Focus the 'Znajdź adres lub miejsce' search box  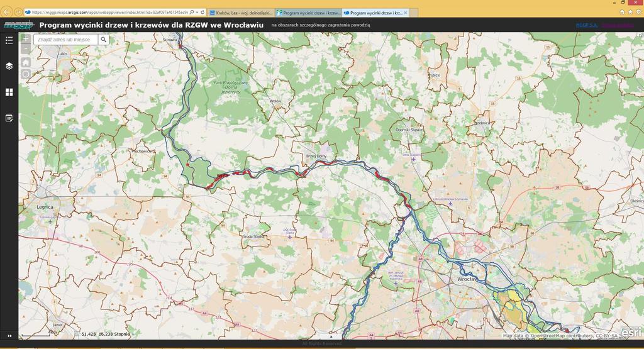pos(65,40)
